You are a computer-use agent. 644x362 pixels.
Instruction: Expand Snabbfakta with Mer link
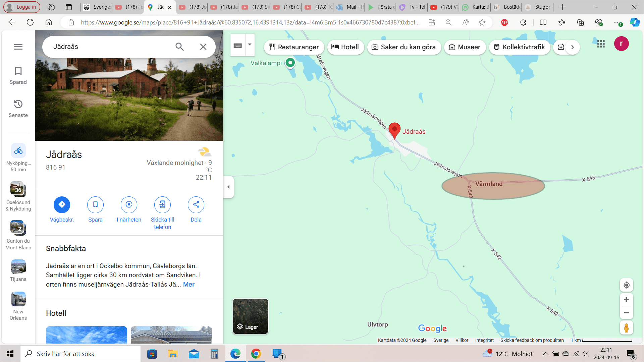[x=189, y=285]
